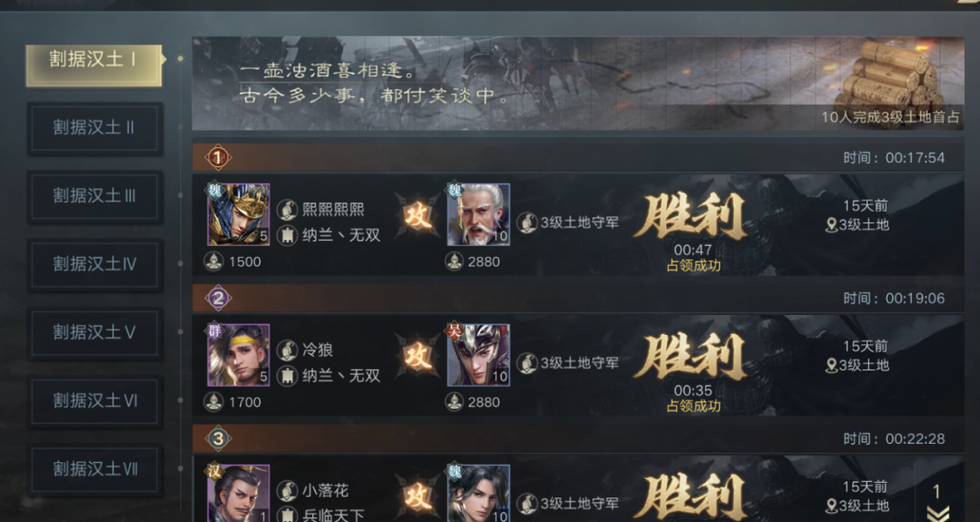Click 冷狼's hero portrait with yellow headband
Viewport: 980px width, 522px height.
(238, 355)
